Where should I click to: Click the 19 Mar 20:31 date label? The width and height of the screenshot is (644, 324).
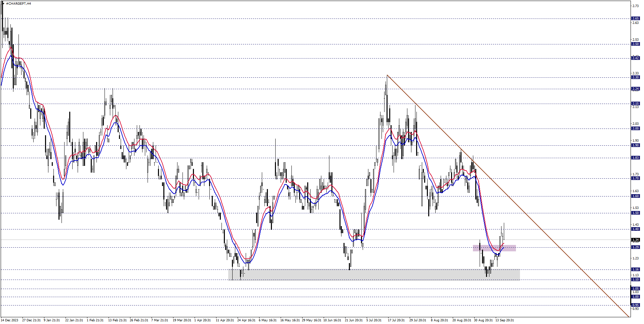tap(182, 320)
